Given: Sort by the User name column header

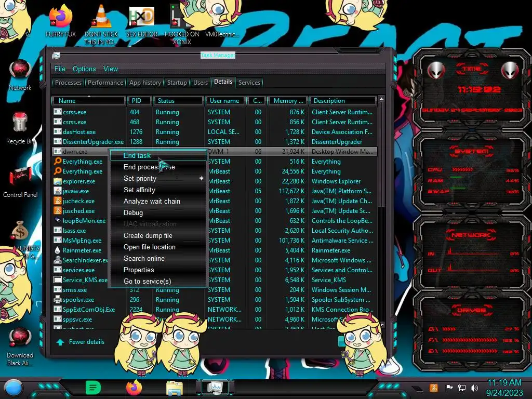Looking at the screenshot, I should [x=225, y=101].
